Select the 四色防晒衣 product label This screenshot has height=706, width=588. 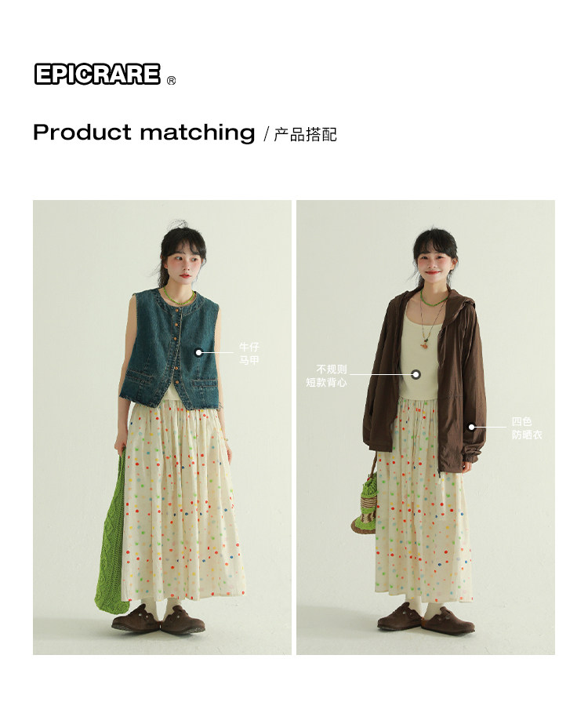pyautogui.click(x=526, y=428)
